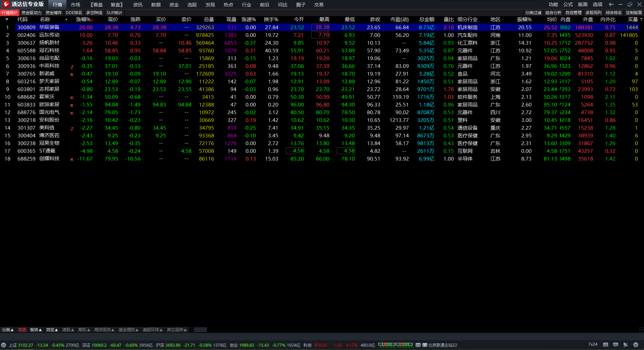The height and width of the screenshot is (350, 644).
Task: Expand the 分类 category menu
Action: pos(8,330)
